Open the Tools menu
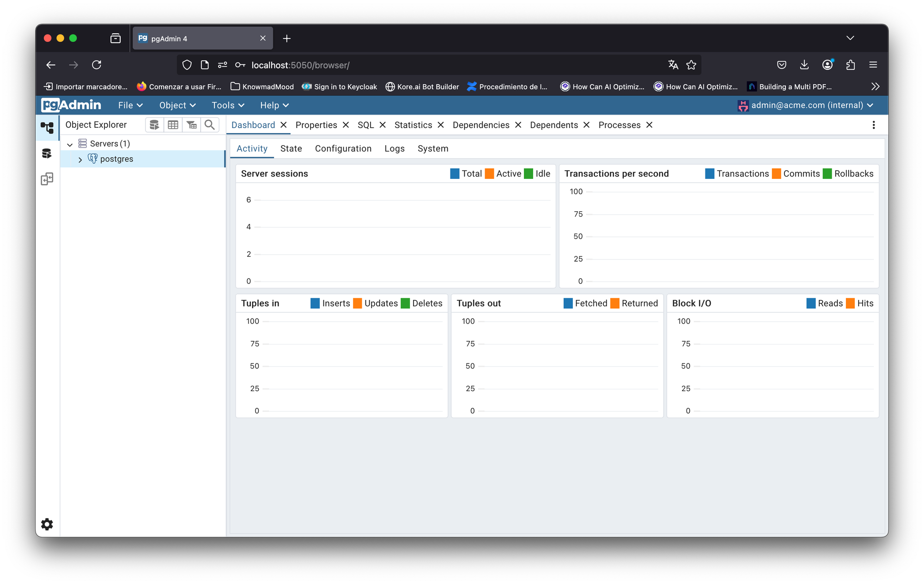Image resolution: width=924 pixels, height=584 pixels. (x=227, y=105)
